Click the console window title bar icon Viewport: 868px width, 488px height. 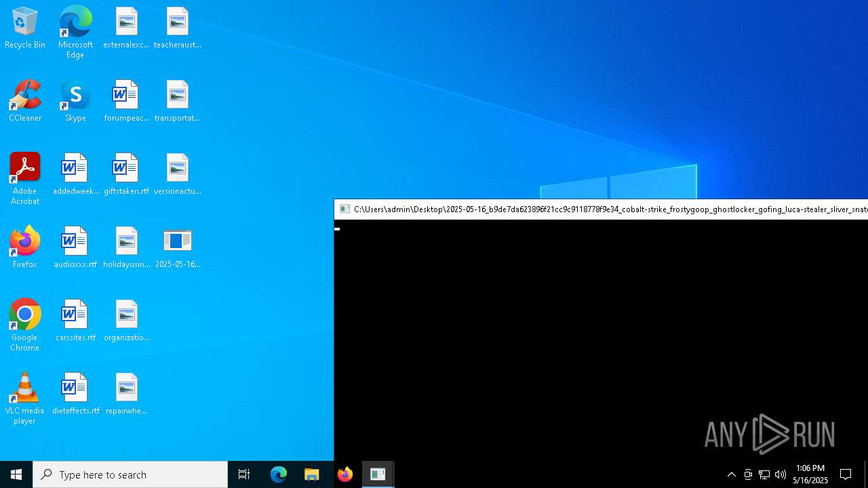click(344, 209)
